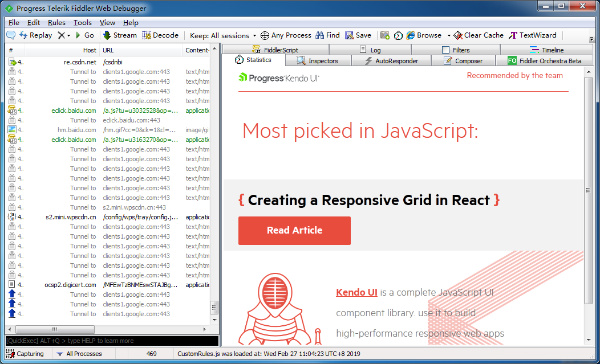Select the hm.baidu.com hm.gif session row
This screenshot has width=600, height=364.
point(108,130)
